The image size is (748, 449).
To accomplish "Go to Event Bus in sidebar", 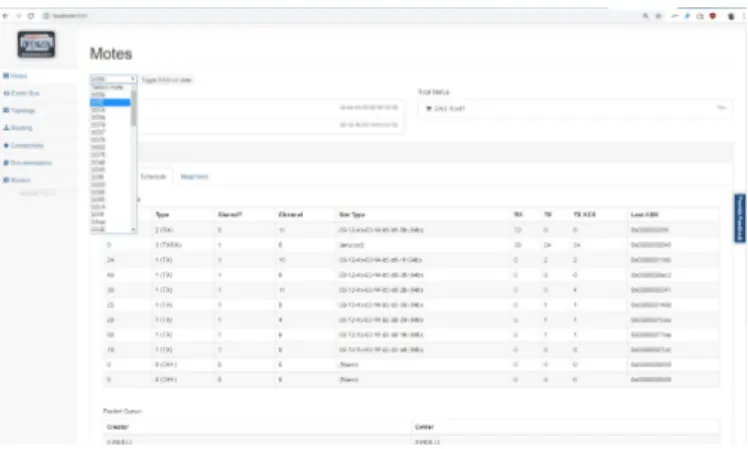I will pyautogui.click(x=21, y=93).
